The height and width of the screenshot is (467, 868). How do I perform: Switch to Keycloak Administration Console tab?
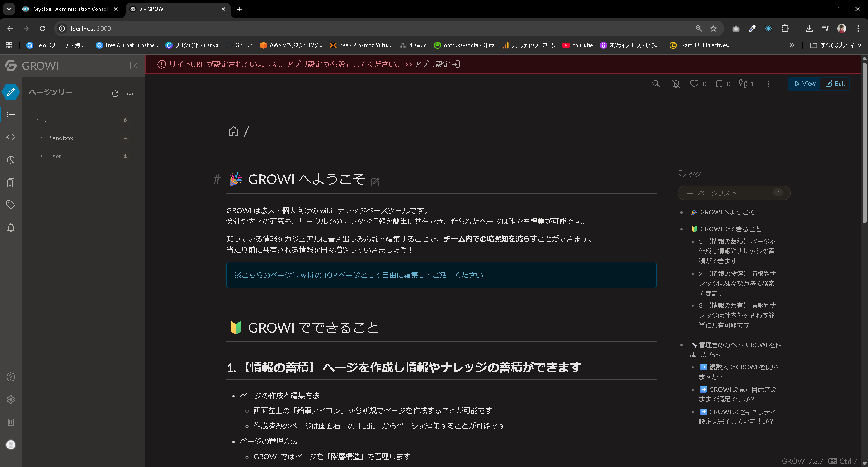pyautogui.click(x=70, y=9)
